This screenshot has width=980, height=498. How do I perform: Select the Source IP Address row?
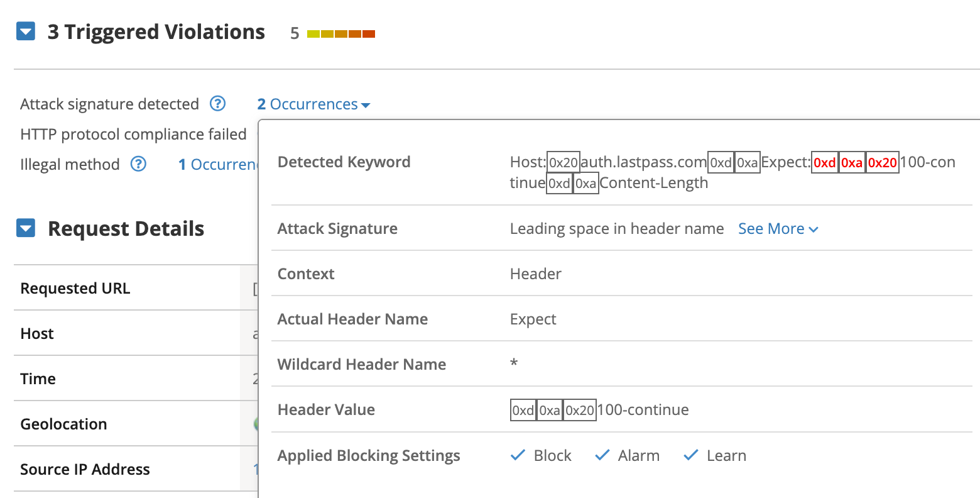coord(85,470)
